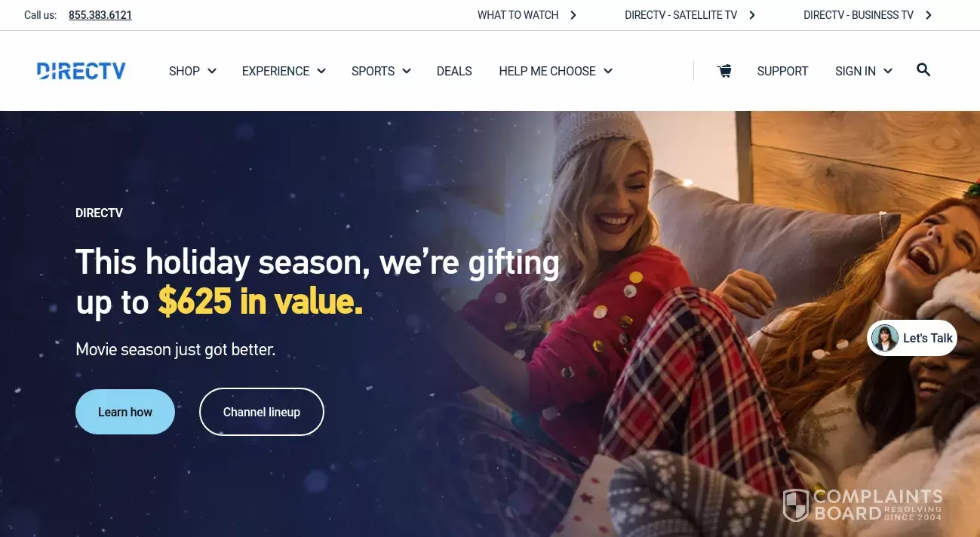980x537 pixels.
Task: Click arrow next to What to Watch
Action: tap(573, 15)
